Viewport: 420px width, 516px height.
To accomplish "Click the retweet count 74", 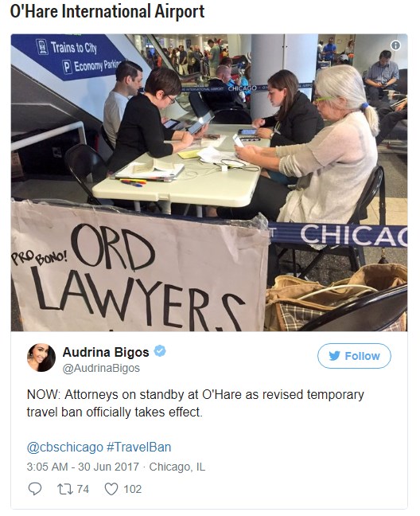I will click(83, 489).
